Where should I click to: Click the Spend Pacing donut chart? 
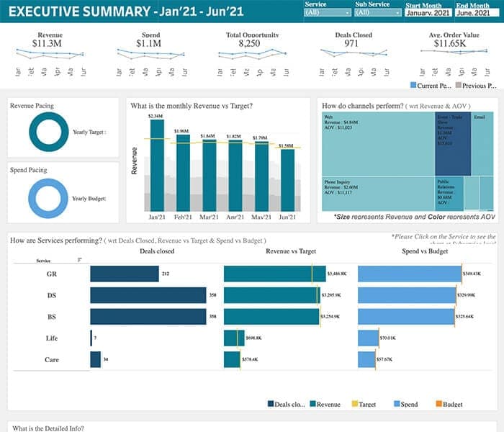coord(48,198)
